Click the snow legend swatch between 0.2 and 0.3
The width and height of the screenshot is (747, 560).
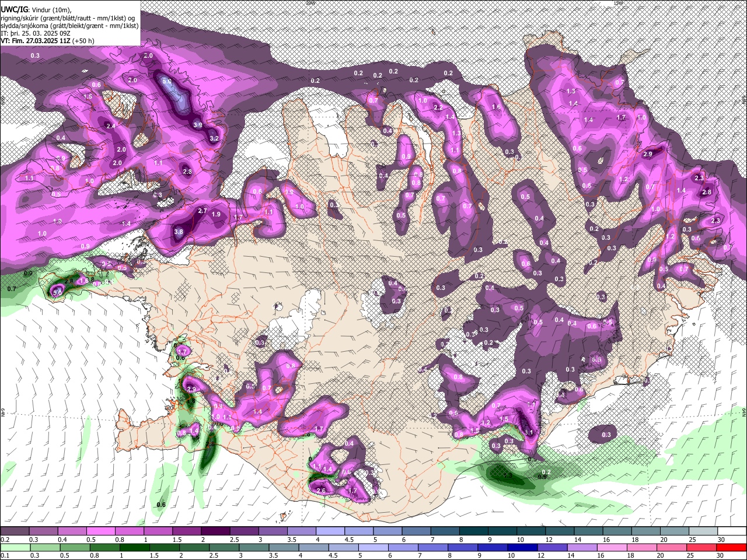point(15,531)
